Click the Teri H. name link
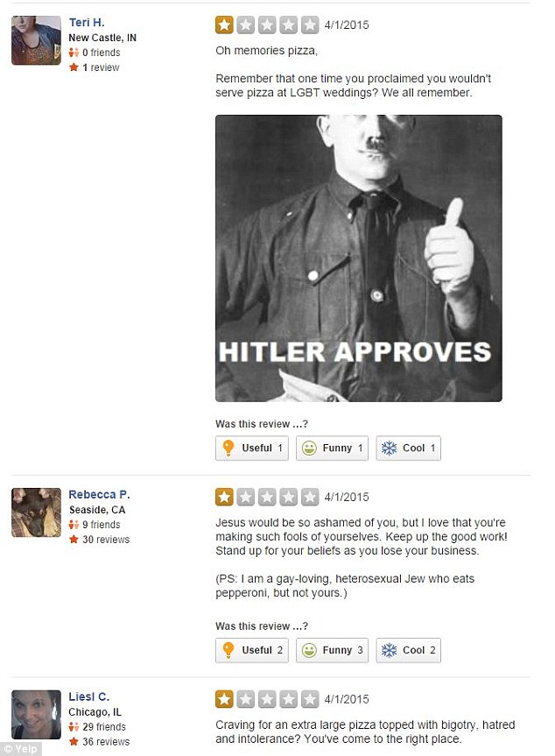The width and height of the screenshot is (555, 756). pos(87,23)
